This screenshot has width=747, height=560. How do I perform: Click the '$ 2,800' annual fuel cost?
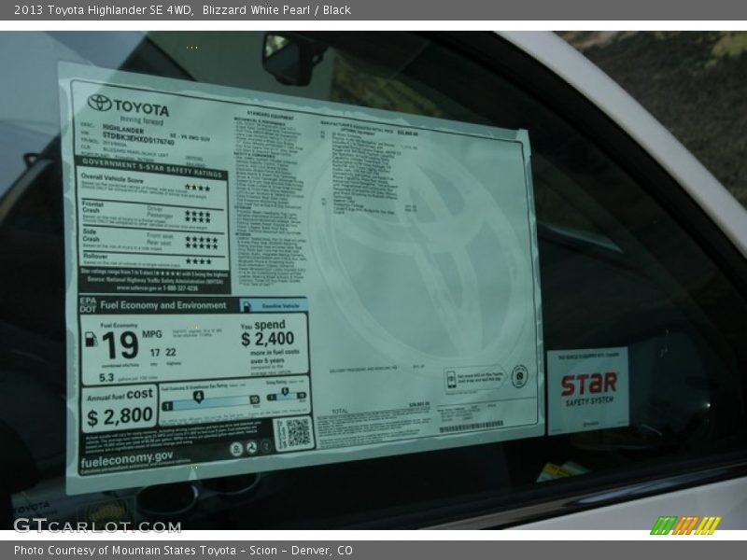[120, 416]
